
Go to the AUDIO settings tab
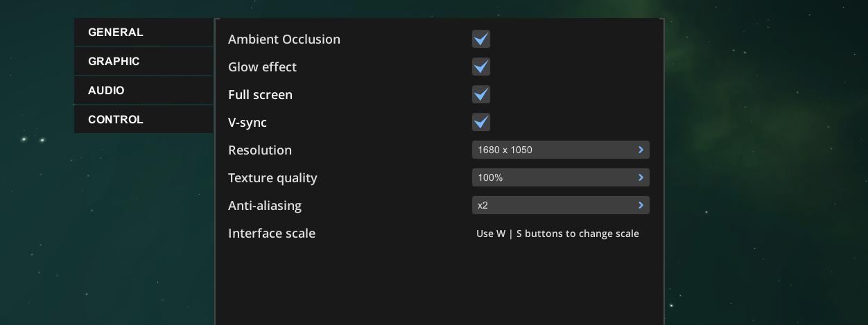106,91
